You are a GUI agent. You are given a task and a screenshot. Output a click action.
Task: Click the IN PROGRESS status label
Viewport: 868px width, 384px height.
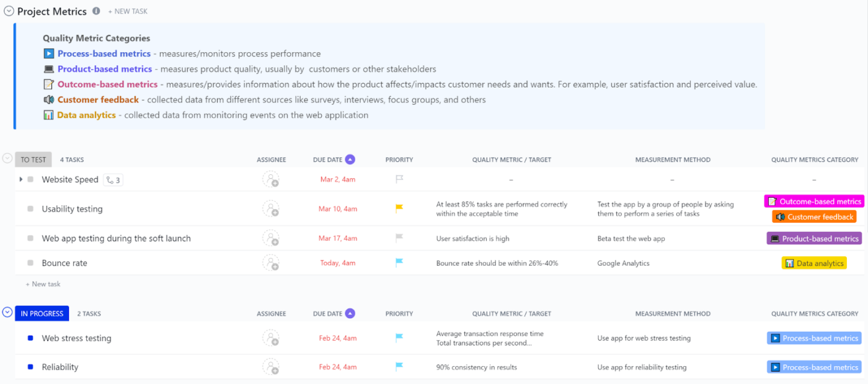click(42, 313)
